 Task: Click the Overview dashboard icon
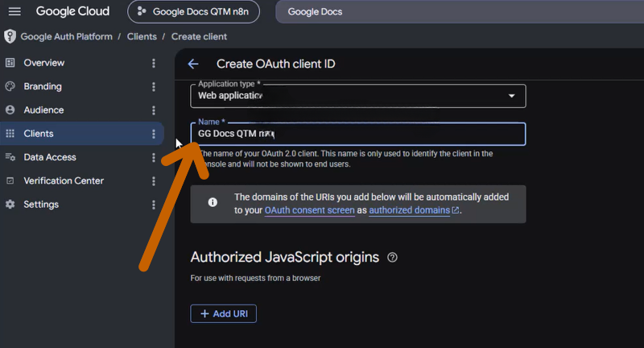(10, 63)
